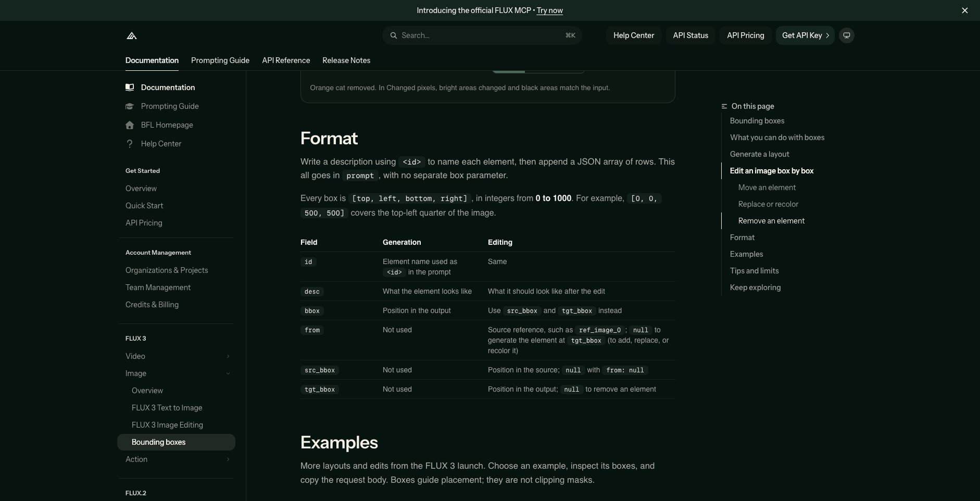Open the Release Notes tab
Image resolution: width=980 pixels, height=501 pixels.
pyautogui.click(x=346, y=60)
